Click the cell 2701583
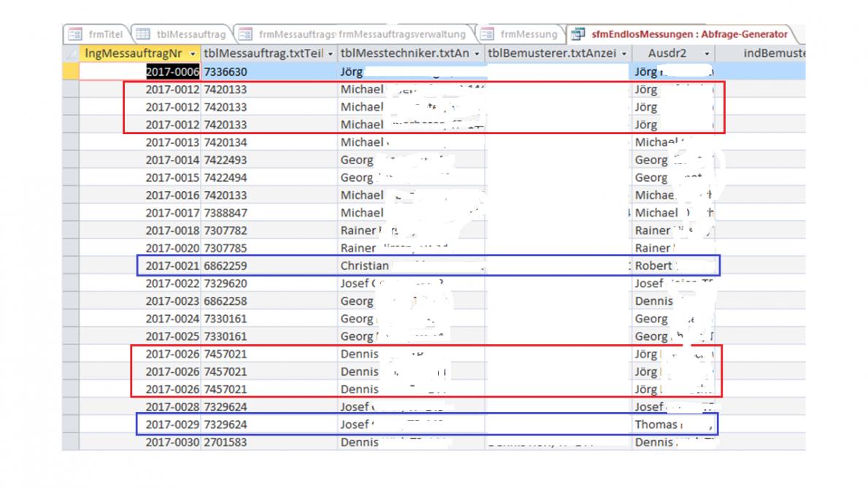Screen dimensions: 868x488 click(269, 442)
